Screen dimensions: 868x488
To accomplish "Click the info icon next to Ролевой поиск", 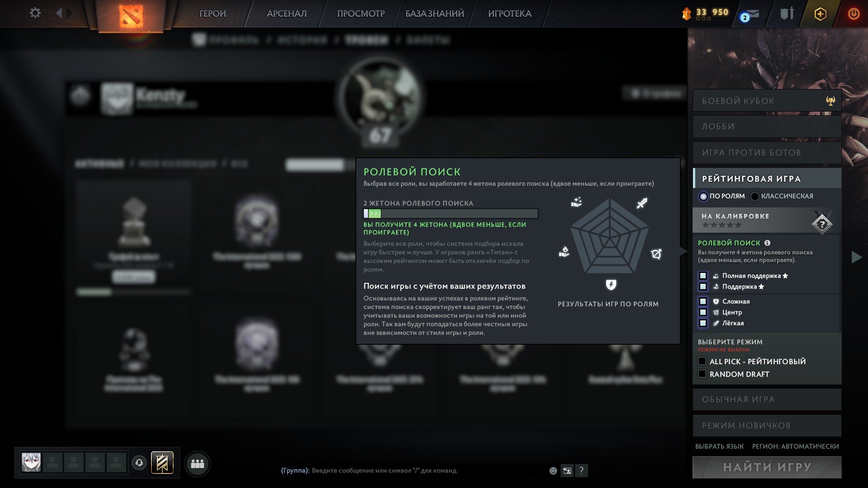I will coord(767,243).
